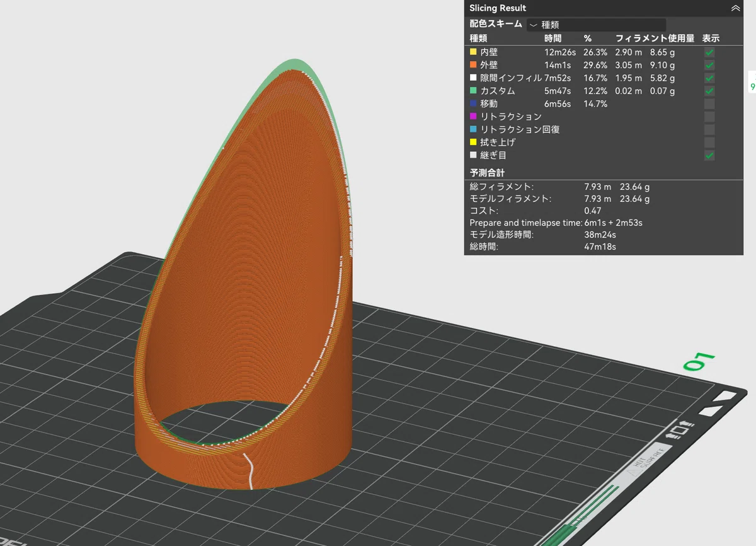Click the yellow 拭き上げ color swatch
756x546 pixels.
(473, 142)
